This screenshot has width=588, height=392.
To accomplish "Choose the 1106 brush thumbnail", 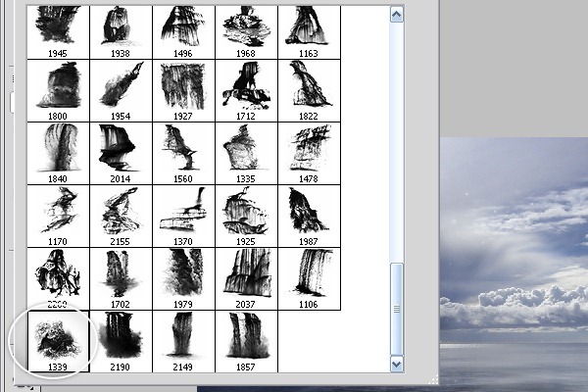I will tap(309, 278).
